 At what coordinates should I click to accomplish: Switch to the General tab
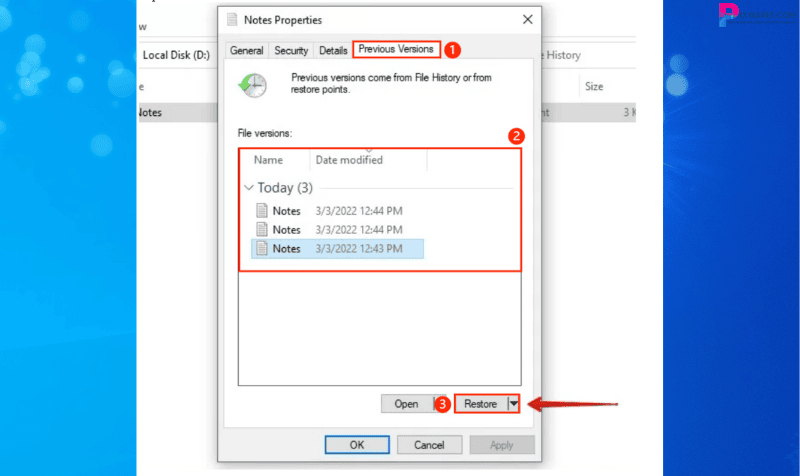point(247,50)
